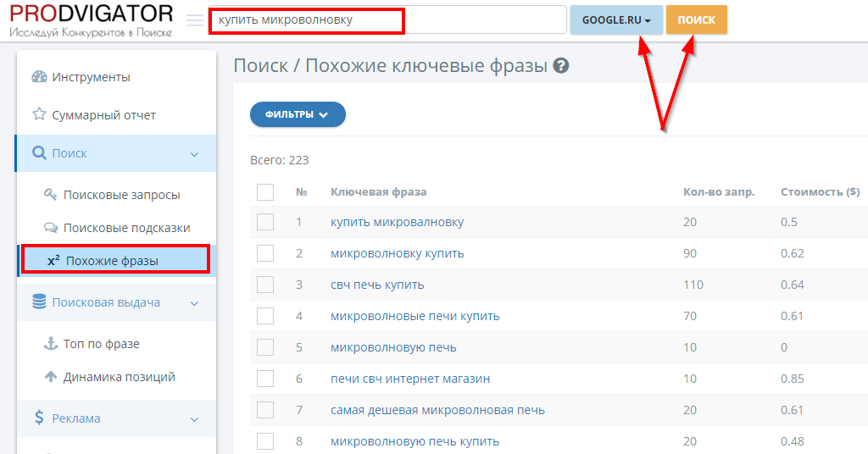The height and width of the screenshot is (454, 868).
Task: Check the box for печи свч интернет магазин
Action: tap(265, 379)
